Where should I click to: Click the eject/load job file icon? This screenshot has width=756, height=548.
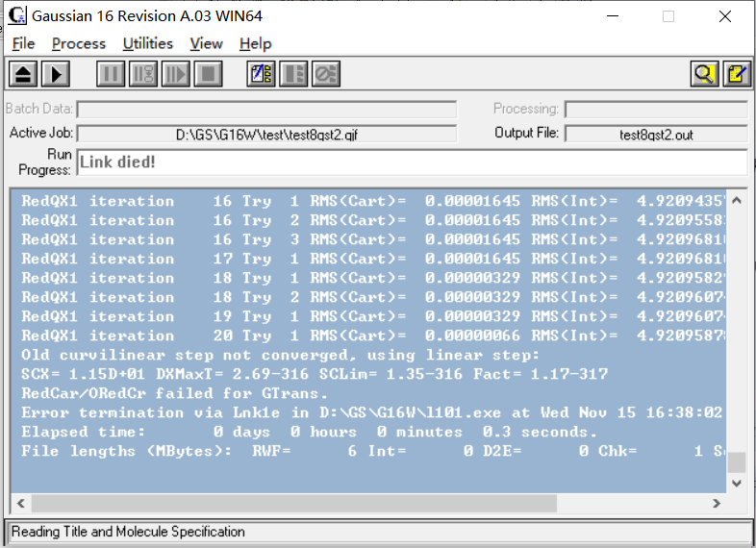(23, 74)
